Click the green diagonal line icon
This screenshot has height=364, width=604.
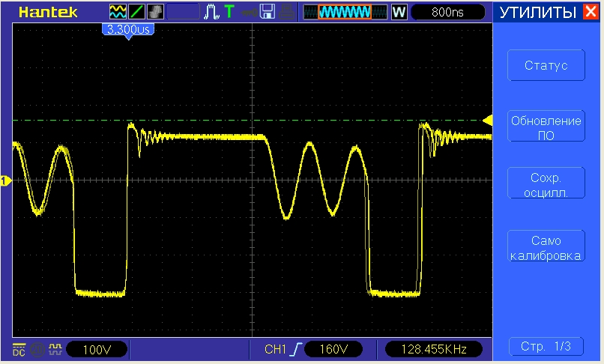137,12
